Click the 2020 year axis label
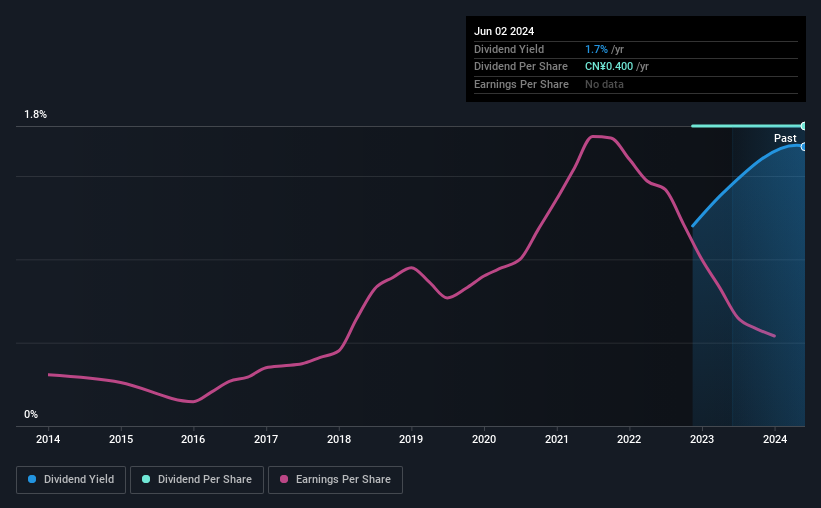The width and height of the screenshot is (821, 508). click(484, 439)
